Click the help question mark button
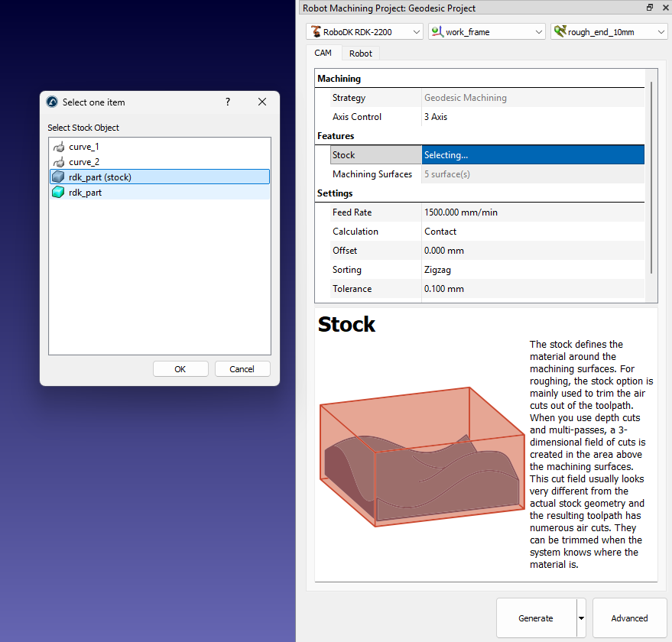This screenshot has width=672, height=642. (x=227, y=102)
